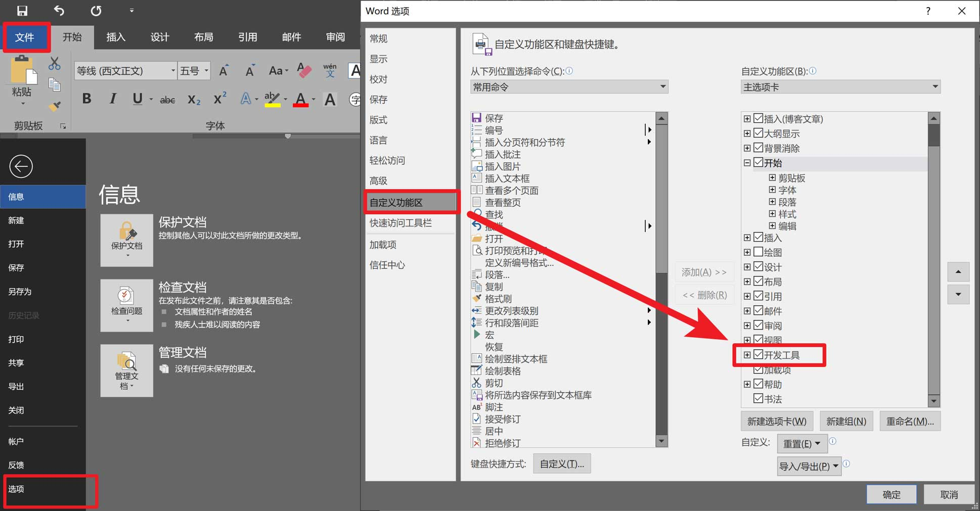Toggle the 绘图 checkbox
Screen dimensions: 980x511
[758, 252]
